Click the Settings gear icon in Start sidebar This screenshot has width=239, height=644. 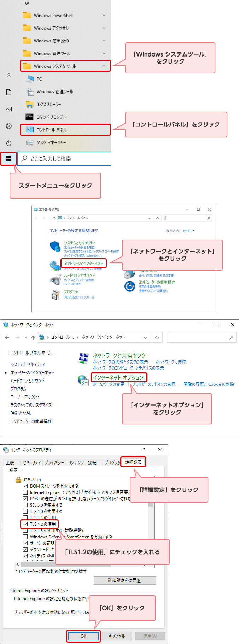click(9, 126)
